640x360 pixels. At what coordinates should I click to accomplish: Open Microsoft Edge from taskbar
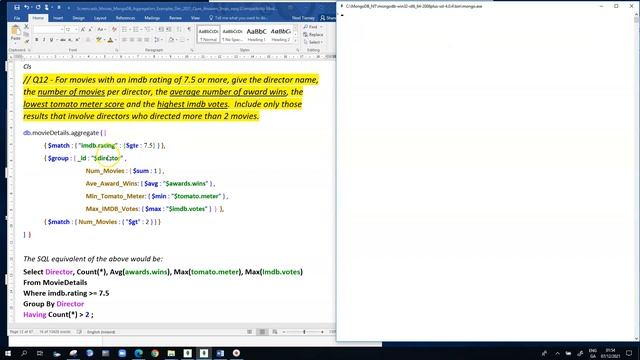point(138,353)
